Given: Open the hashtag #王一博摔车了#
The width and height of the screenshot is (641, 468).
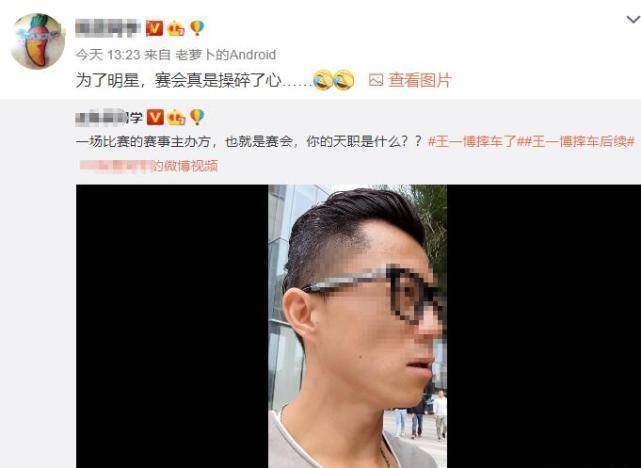Looking at the screenshot, I should [475, 142].
